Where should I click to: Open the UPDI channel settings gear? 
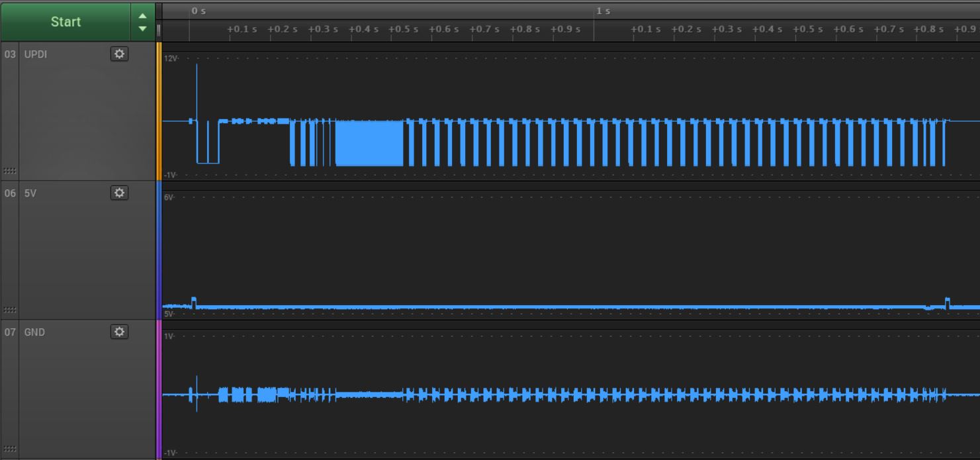[119, 54]
